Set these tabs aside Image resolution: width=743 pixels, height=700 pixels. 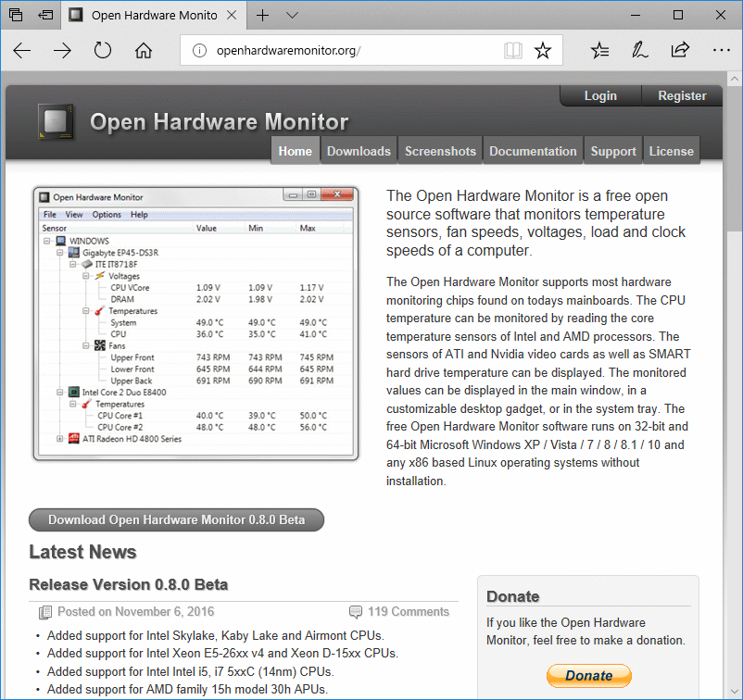coord(45,15)
